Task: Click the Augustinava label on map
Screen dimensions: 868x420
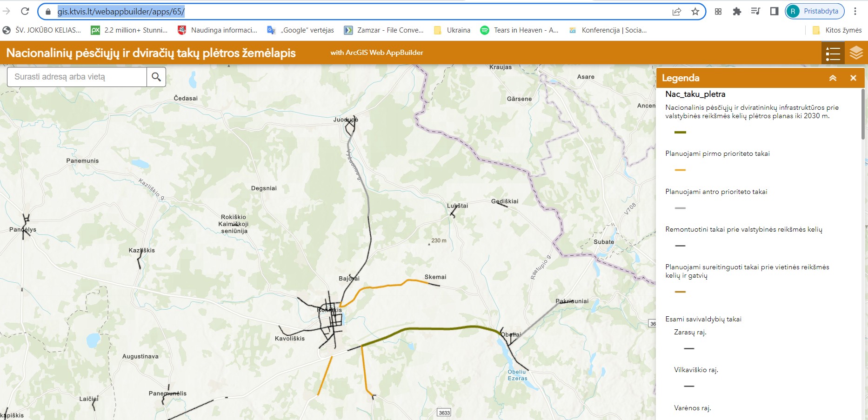Action: [140, 356]
